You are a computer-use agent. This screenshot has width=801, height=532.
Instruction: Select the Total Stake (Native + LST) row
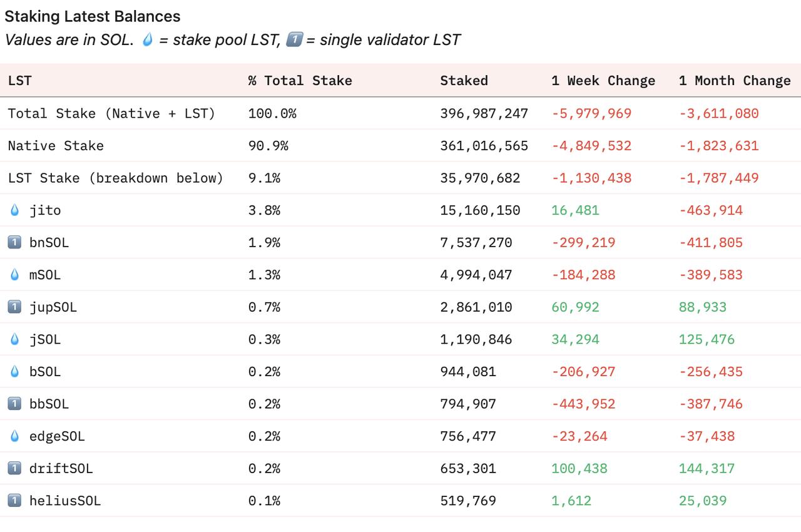[111, 113]
